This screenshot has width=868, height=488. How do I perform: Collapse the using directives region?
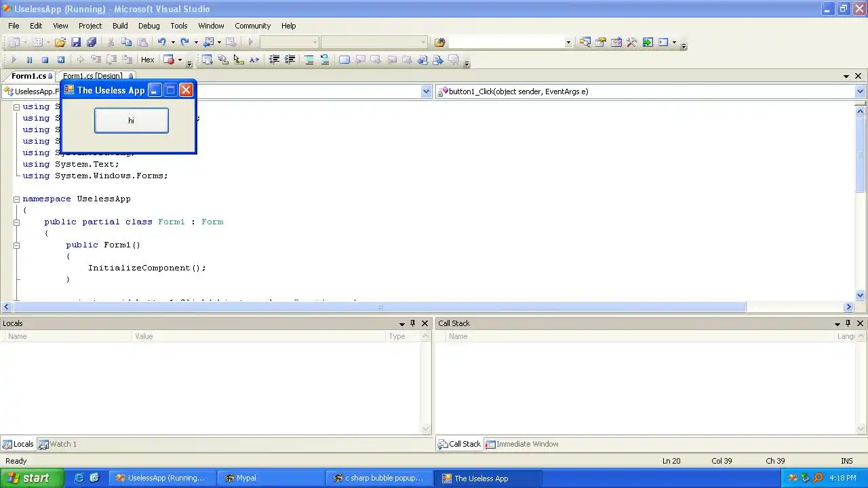point(16,107)
